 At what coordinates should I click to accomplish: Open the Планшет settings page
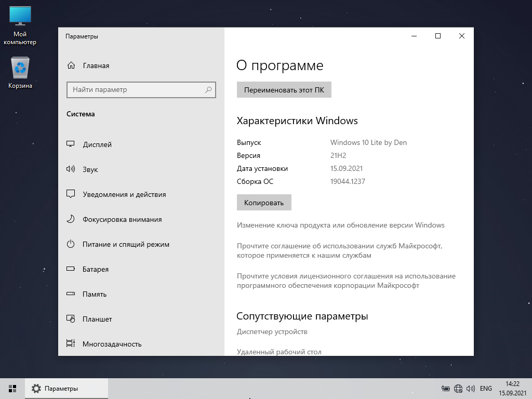tap(97, 319)
